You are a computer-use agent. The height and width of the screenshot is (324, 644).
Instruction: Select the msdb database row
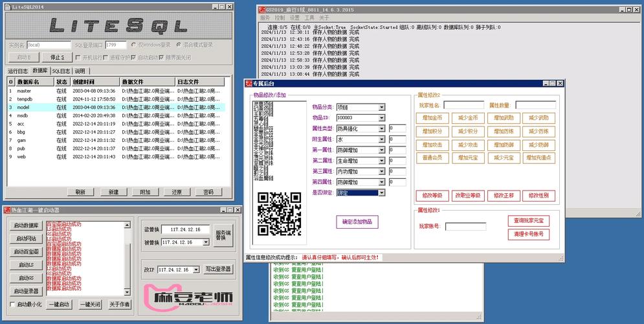click(x=117, y=115)
